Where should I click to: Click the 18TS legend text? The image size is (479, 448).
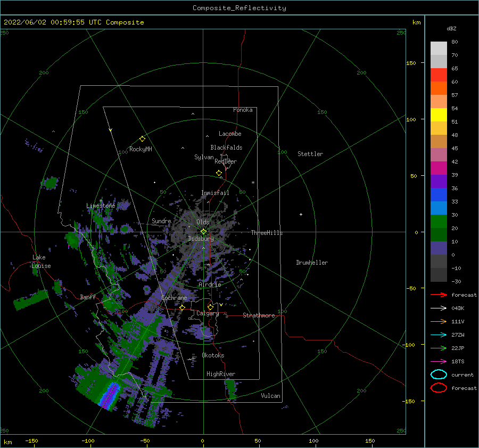click(x=458, y=362)
